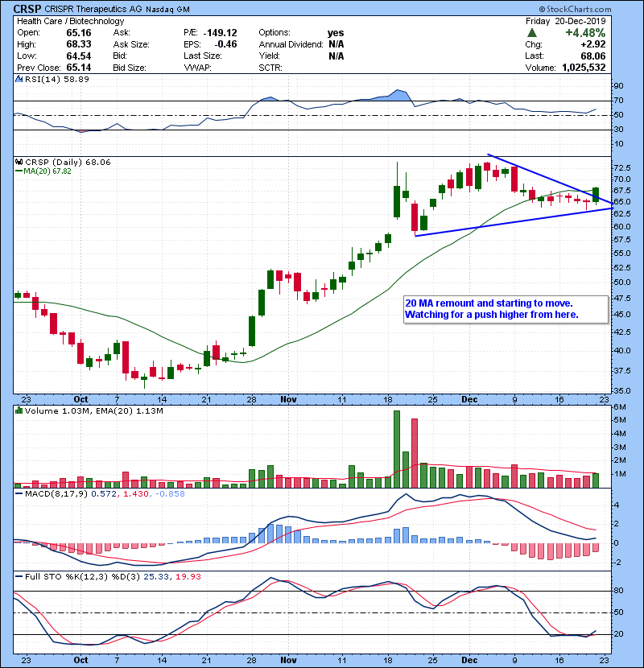Click the Annual Dividend N/A value
This screenshot has height=668, width=644.
click(336, 44)
